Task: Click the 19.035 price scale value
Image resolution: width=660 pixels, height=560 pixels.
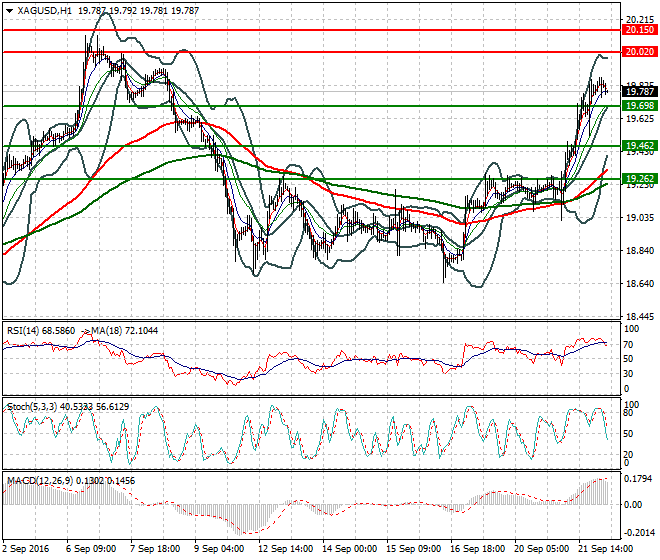Action: click(x=640, y=218)
